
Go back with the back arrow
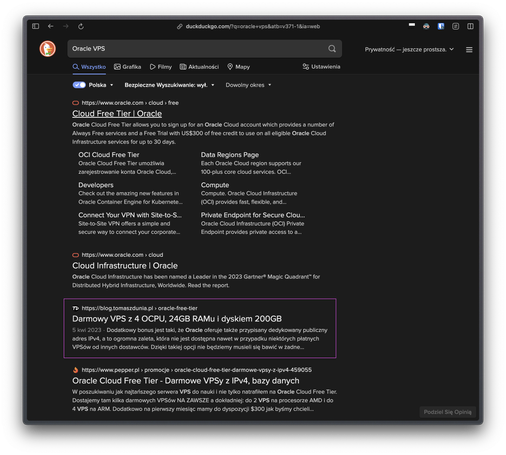click(x=51, y=26)
